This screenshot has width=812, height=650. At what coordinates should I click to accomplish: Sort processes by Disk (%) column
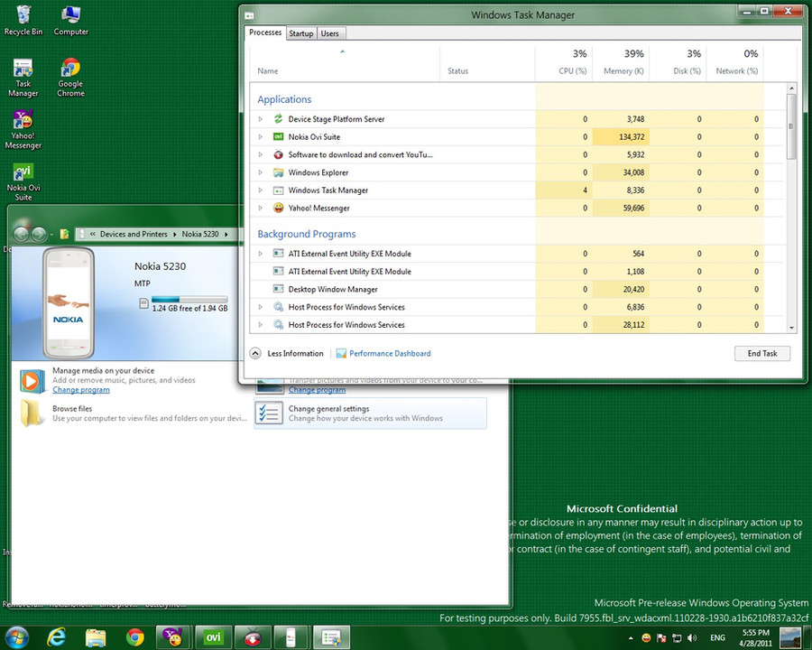pyautogui.click(x=678, y=64)
